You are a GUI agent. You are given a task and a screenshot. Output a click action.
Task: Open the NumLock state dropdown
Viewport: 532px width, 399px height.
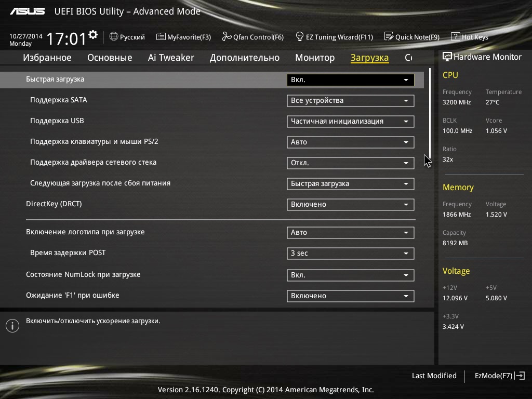click(351, 275)
